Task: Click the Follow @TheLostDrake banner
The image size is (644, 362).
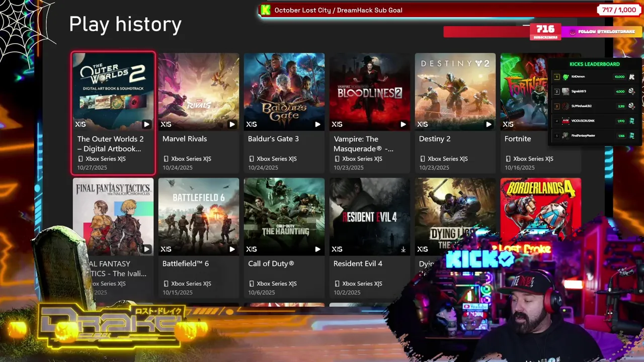Action: click(x=601, y=32)
